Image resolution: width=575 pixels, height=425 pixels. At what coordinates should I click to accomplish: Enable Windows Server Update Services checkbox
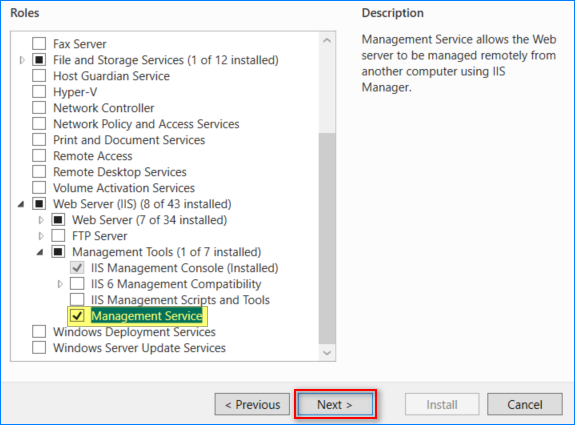pos(39,348)
